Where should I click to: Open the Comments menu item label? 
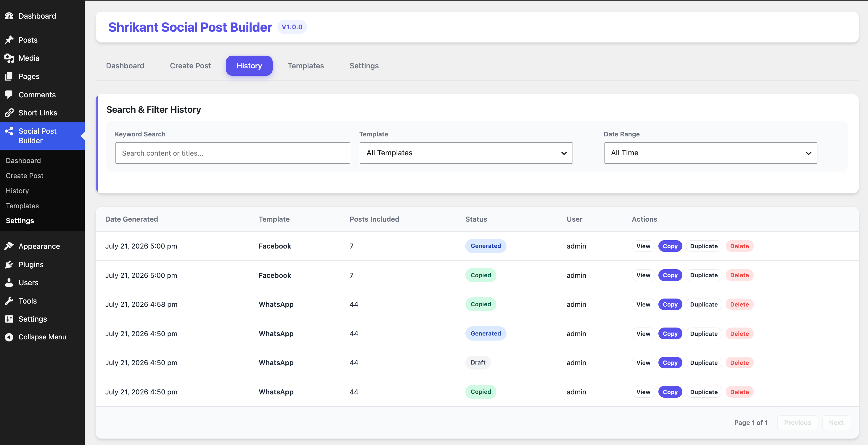coord(37,95)
